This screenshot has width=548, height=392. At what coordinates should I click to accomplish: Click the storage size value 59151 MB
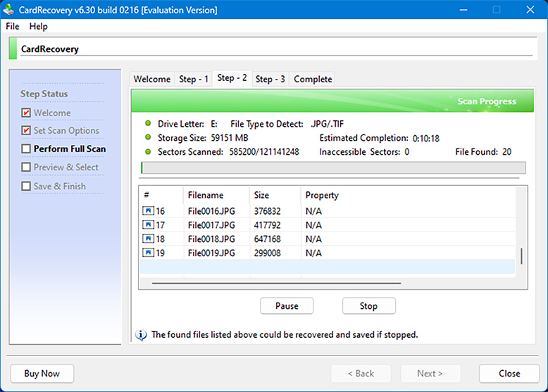point(229,138)
